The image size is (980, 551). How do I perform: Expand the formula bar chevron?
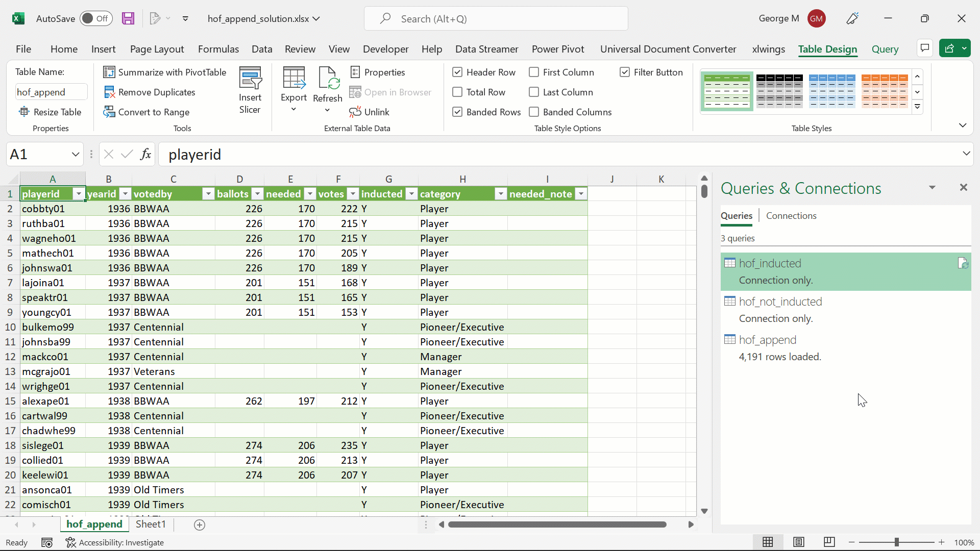(x=966, y=154)
